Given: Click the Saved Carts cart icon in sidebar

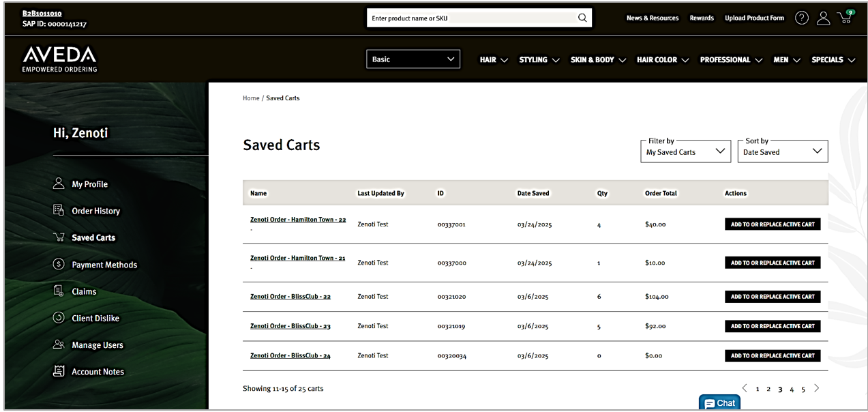Looking at the screenshot, I should coord(59,237).
